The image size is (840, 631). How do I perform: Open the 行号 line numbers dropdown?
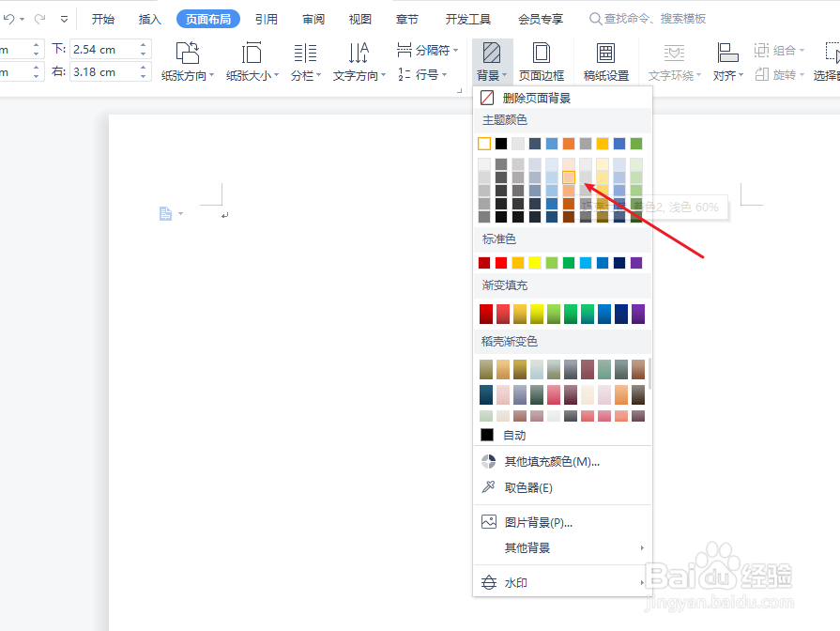click(x=422, y=74)
